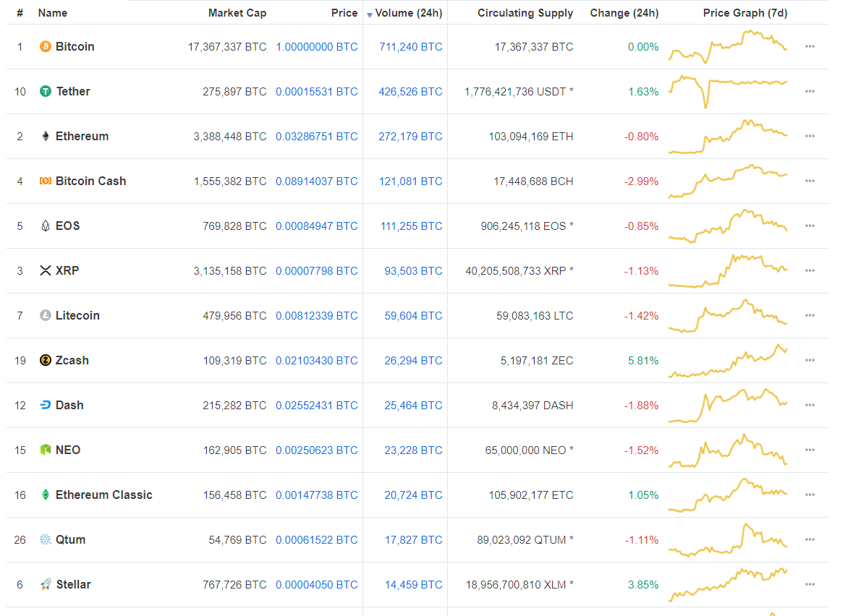Click XRP volume 93,503 BTC
853x616 pixels.
pos(413,270)
